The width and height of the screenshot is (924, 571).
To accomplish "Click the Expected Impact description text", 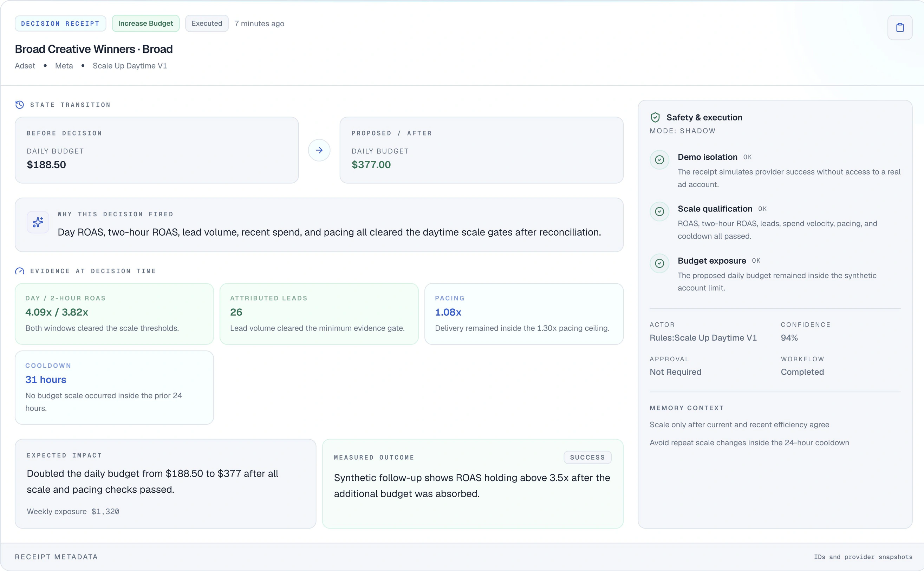I will click(152, 481).
